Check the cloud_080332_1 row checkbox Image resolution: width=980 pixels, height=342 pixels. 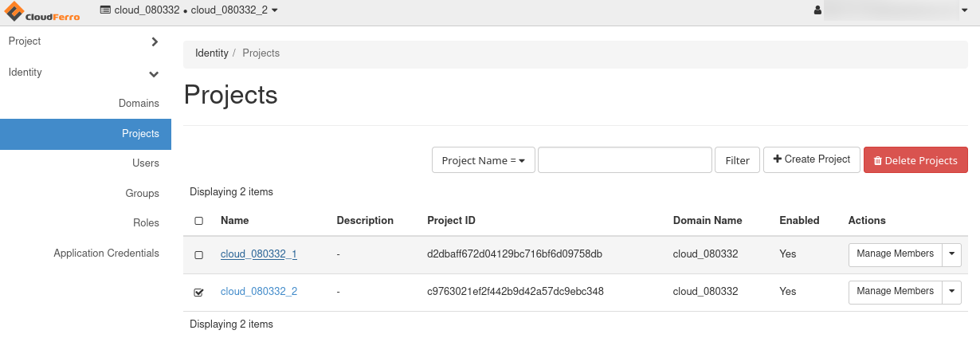tap(199, 255)
